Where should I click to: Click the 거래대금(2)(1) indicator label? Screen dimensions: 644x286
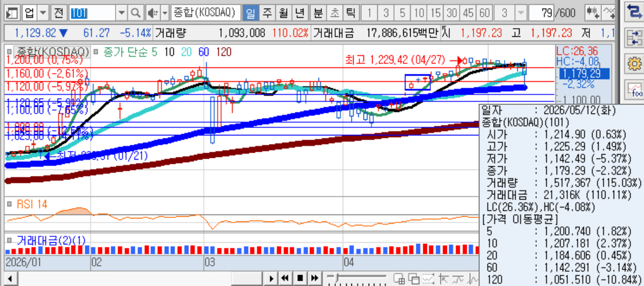point(52,239)
